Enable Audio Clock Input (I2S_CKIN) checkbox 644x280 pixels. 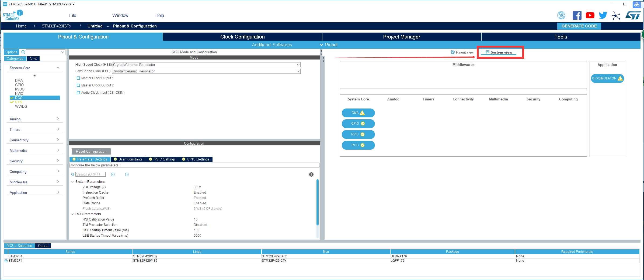[x=78, y=93]
